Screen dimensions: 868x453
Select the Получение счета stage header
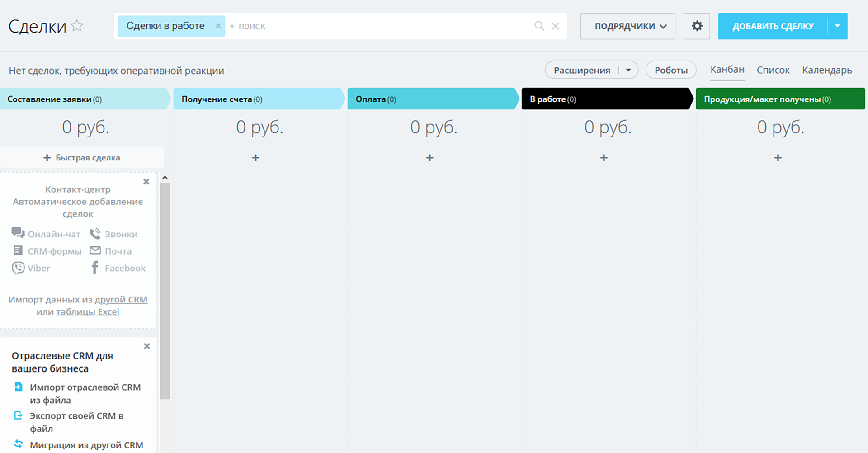coord(259,99)
